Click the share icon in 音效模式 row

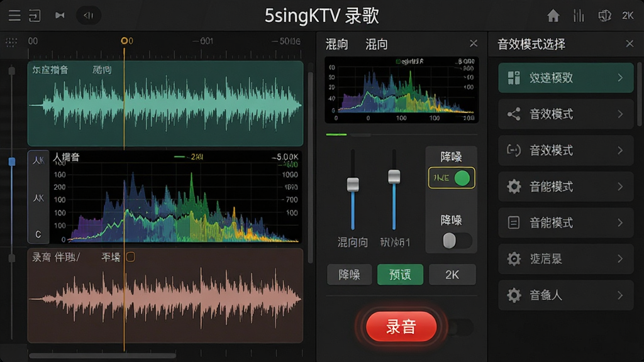514,114
